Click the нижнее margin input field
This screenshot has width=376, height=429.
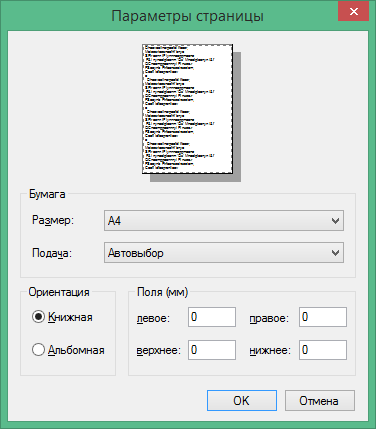point(323,350)
